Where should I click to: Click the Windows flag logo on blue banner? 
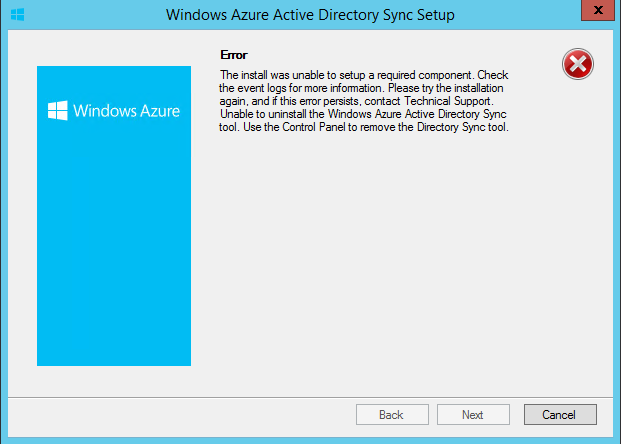tap(58, 111)
